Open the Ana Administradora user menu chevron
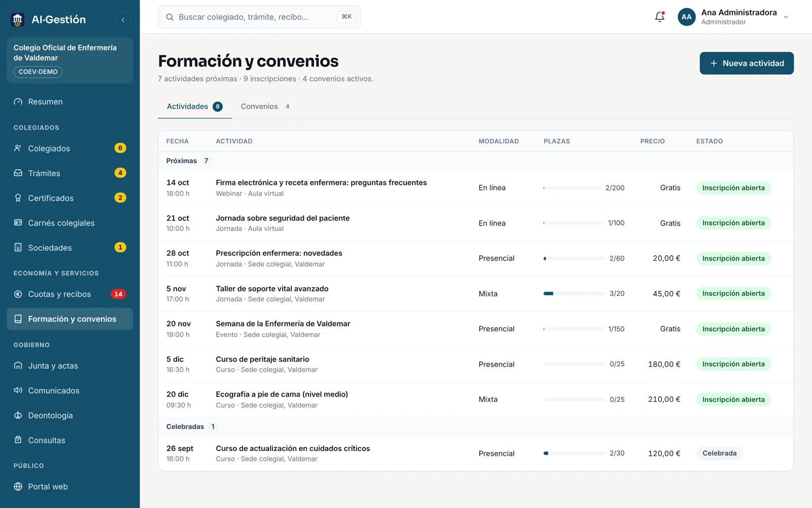The height and width of the screenshot is (508, 812). (x=786, y=17)
